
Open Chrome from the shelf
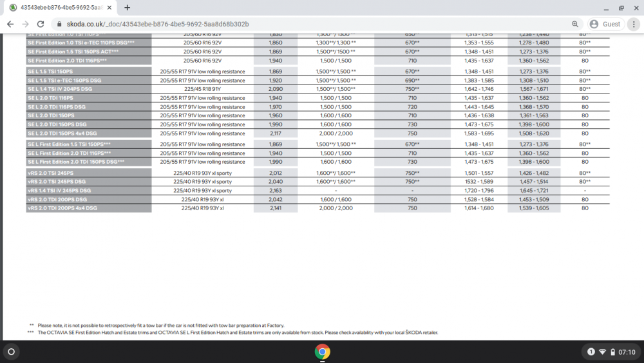pos(323,352)
